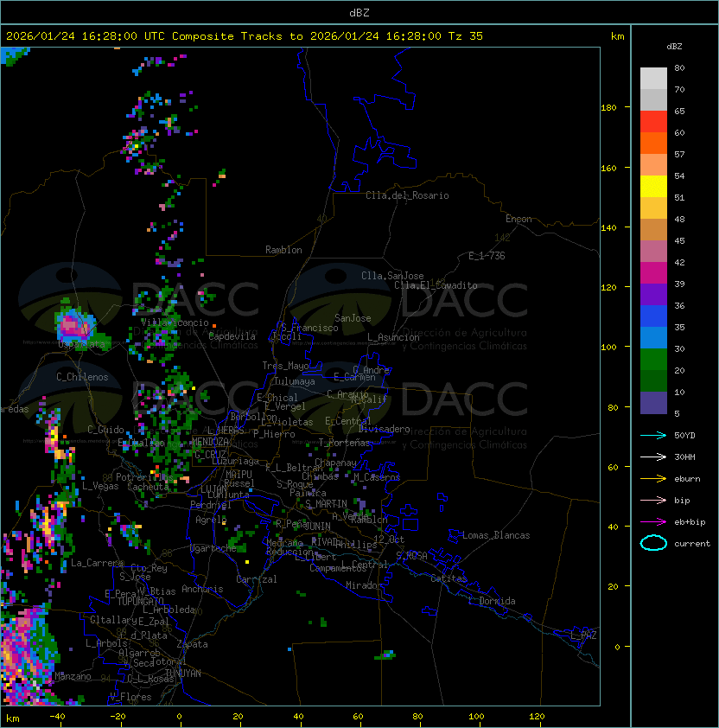The height and width of the screenshot is (728, 719).
Task: Pick the orange 57-60 dBZ swatch
Action: (x=653, y=143)
